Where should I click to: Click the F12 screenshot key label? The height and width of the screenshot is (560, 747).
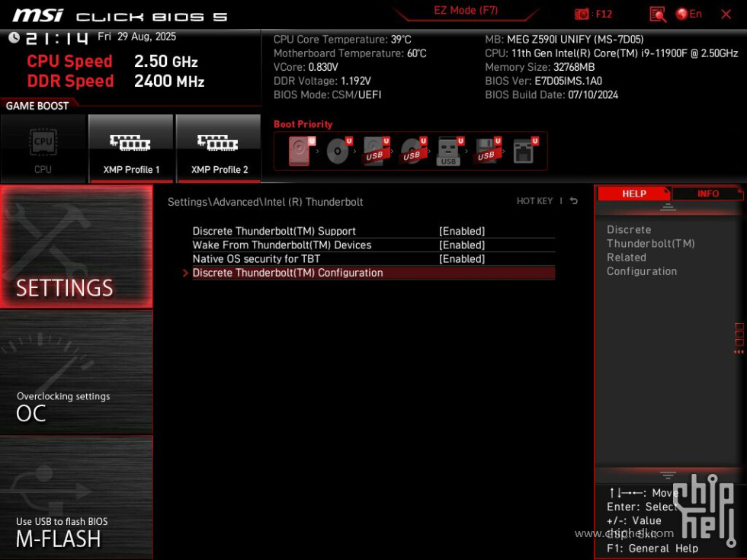(604, 14)
